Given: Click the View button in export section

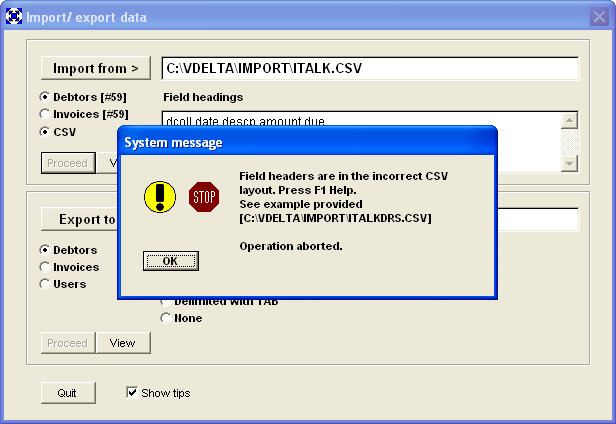Looking at the screenshot, I should [123, 343].
